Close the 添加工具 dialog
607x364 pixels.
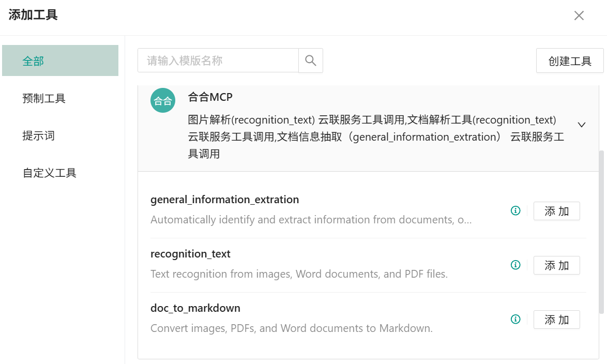click(x=579, y=16)
